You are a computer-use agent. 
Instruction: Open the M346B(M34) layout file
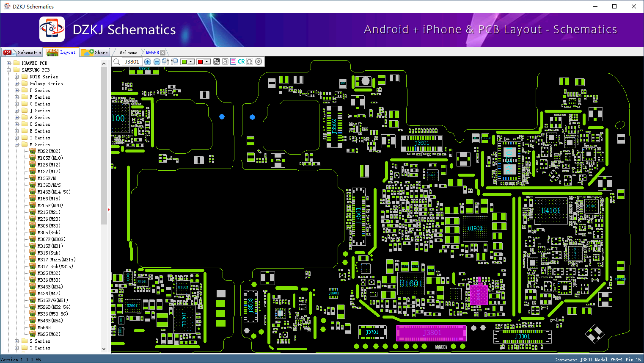click(x=50, y=287)
